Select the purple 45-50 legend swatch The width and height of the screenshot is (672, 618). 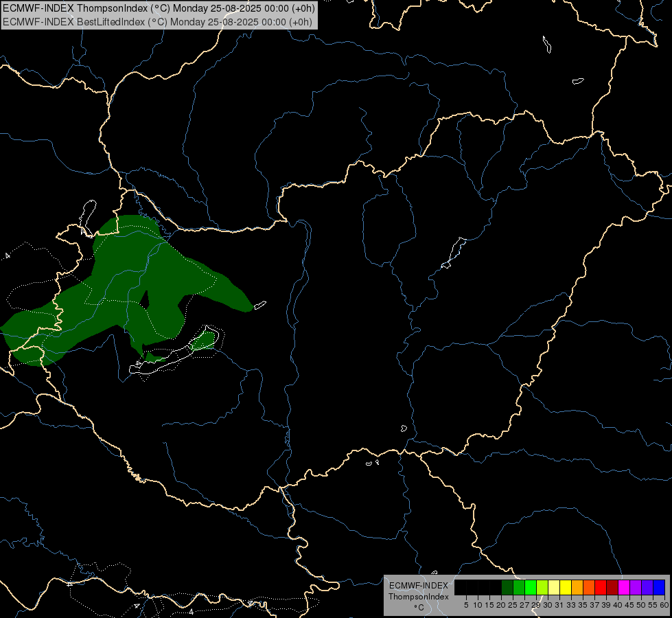point(636,587)
